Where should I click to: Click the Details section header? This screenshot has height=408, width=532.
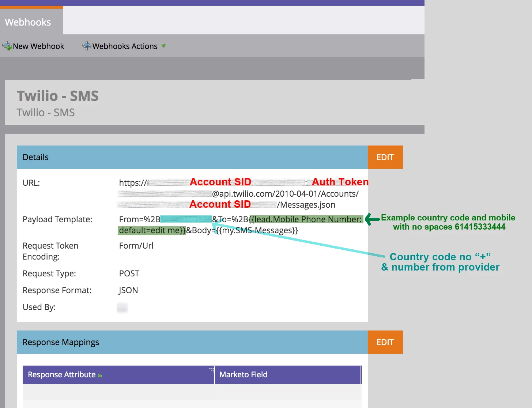(x=192, y=157)
